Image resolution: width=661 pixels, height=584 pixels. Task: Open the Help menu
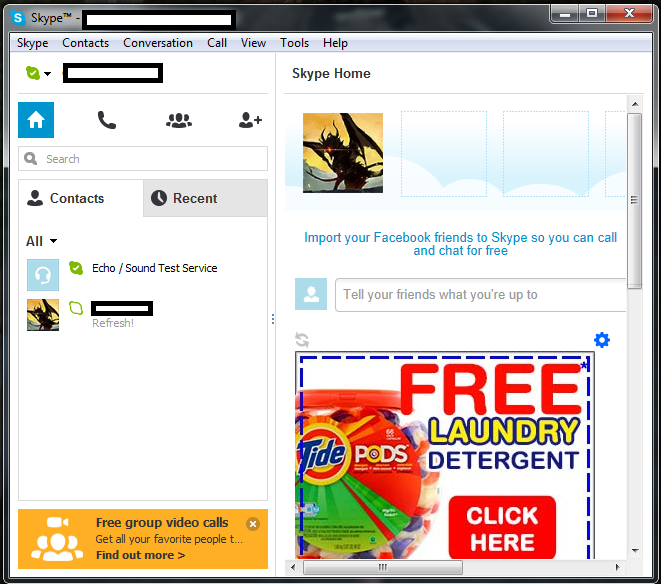click(x=336, y=43)
